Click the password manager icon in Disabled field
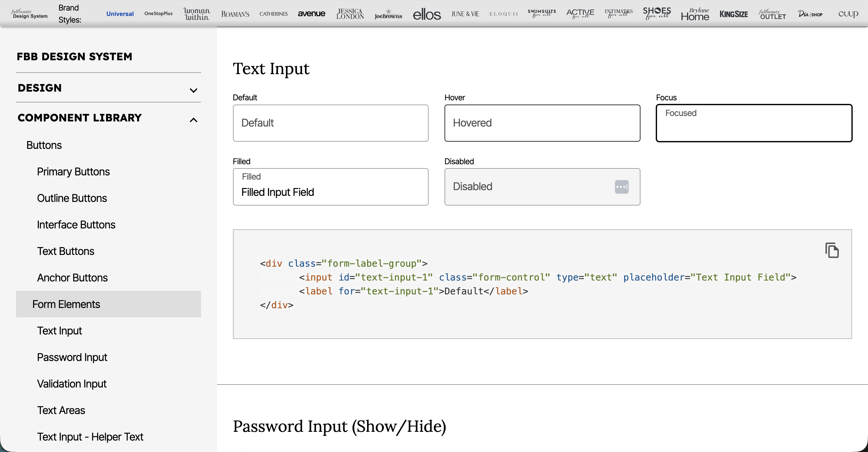Screen dimensions: 868x452 tap(621, 187)
